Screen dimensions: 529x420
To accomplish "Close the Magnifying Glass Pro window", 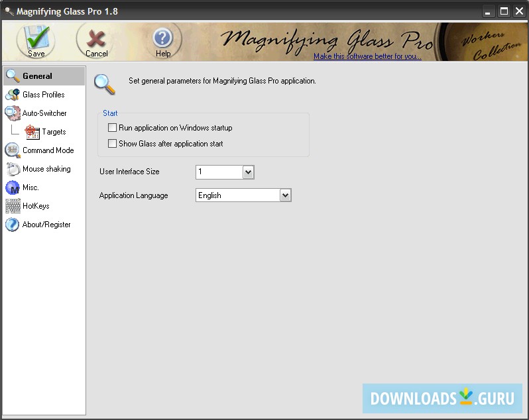I will (520, 11).
